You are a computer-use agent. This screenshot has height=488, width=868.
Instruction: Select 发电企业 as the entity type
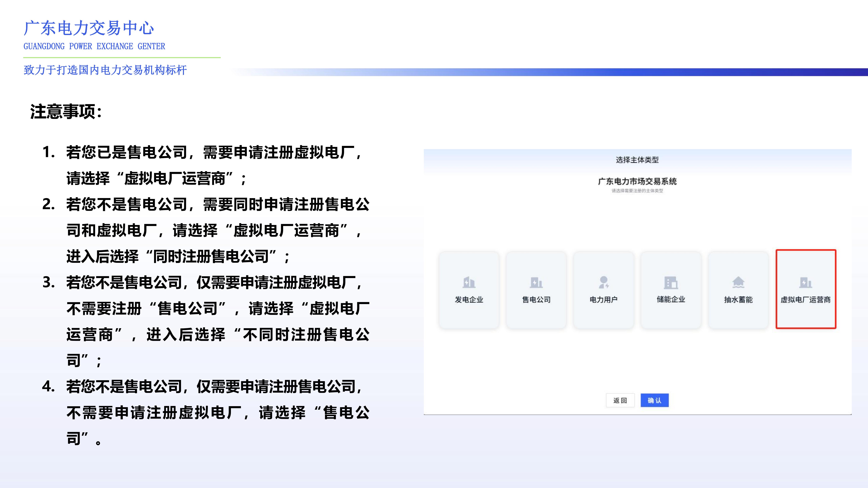tap(469, 290)
